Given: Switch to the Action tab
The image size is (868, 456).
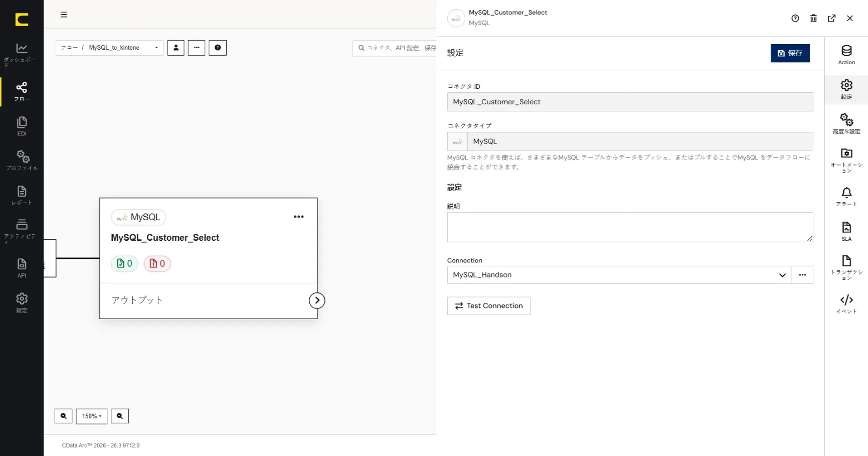Looking at the screenshot, I should 846,55.
